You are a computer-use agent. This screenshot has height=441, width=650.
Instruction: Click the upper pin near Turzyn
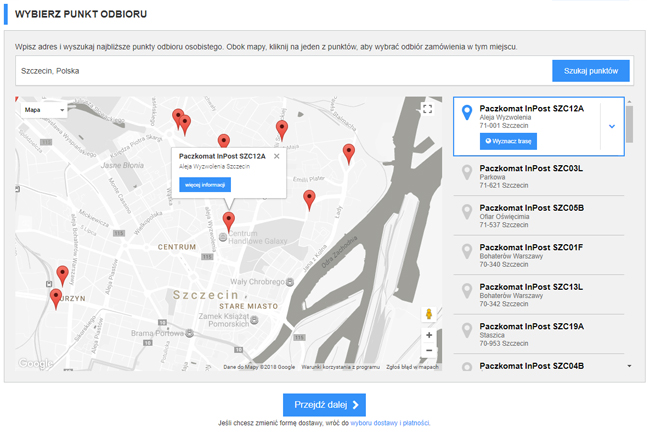point(62,276)
